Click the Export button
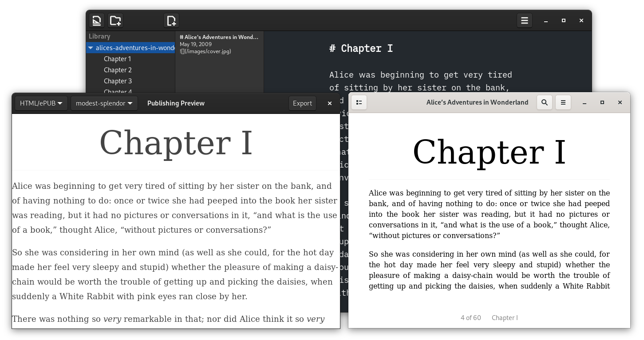Screen dimensions: 644x340 [302, 103]
